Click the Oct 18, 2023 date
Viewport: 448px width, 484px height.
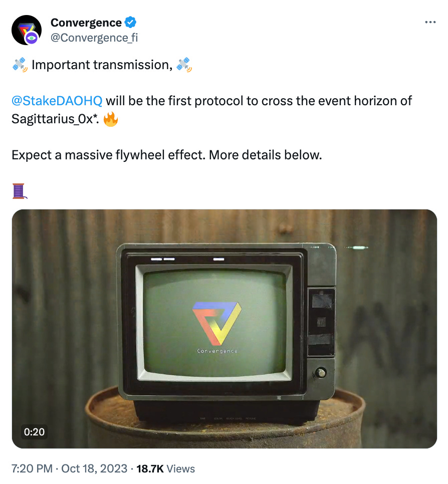(94, 468)
